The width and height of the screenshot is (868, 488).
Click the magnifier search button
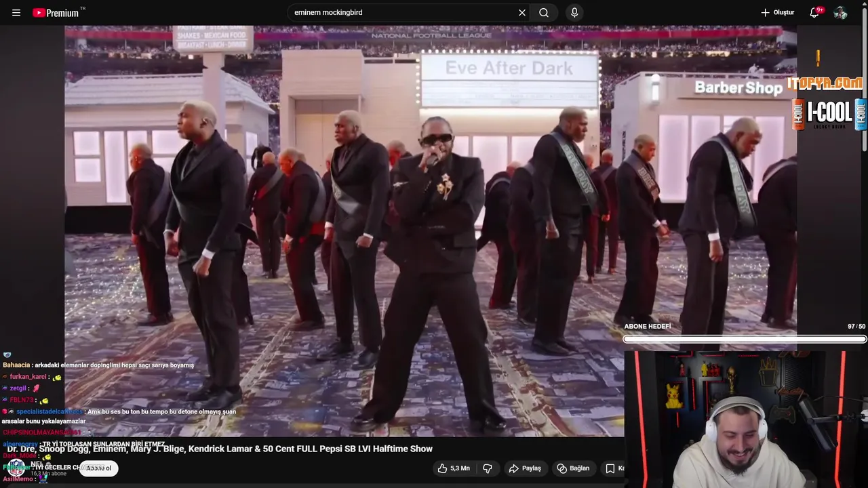tap(544, 13)
